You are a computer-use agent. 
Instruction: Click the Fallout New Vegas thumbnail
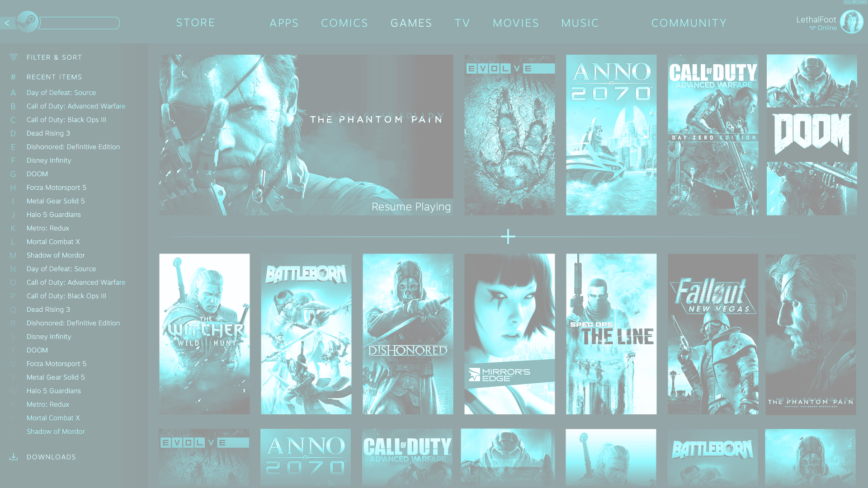pyautogui.click(x=713, y=333)
